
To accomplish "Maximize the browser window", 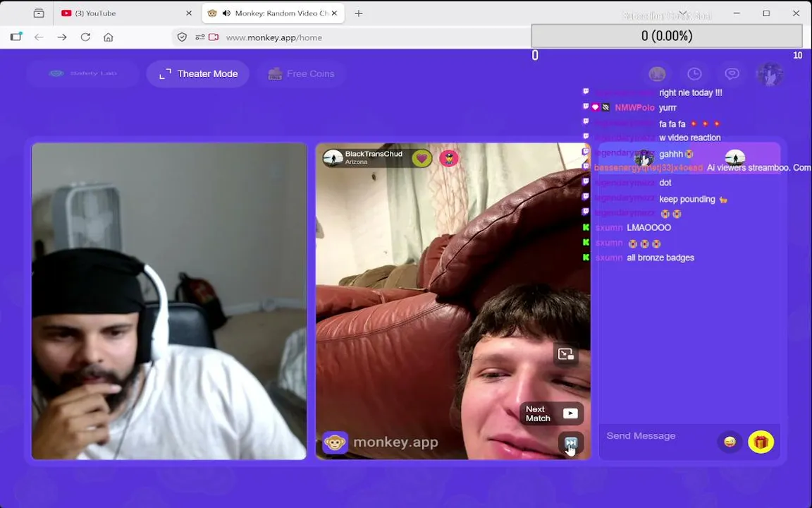I will [766, 13].
